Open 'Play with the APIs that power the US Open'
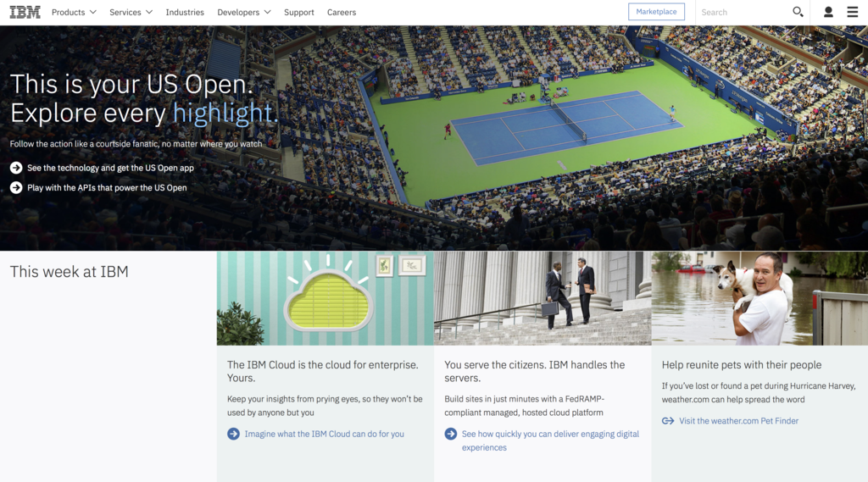 pyautogui.click(x=107, y=187)
